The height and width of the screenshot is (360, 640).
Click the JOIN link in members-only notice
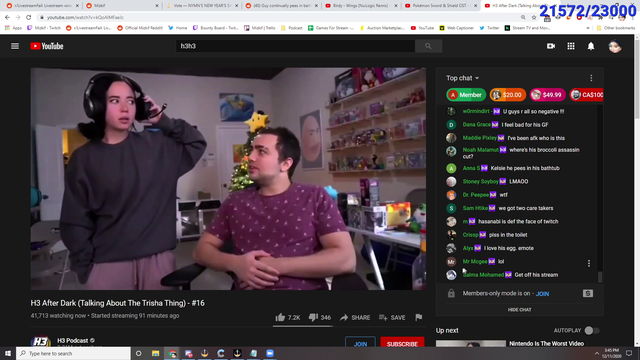pyautogui.click(x=542, y=293)
